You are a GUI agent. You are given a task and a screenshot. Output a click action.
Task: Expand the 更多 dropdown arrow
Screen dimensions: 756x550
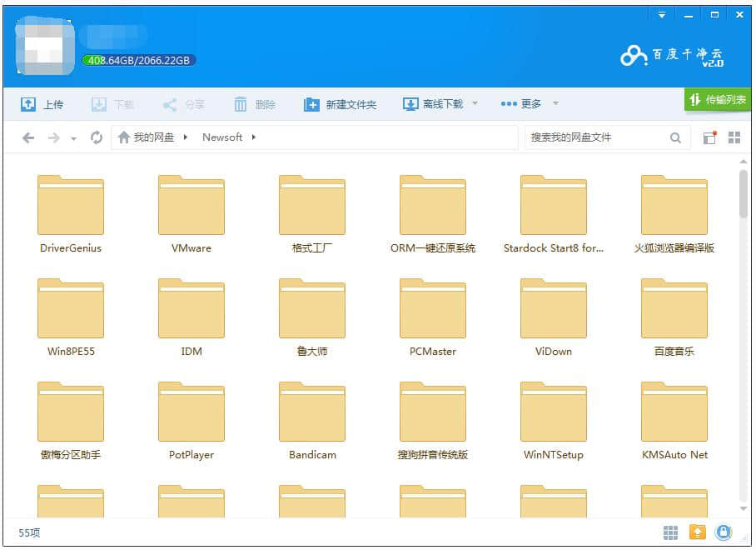pos(555,103)
